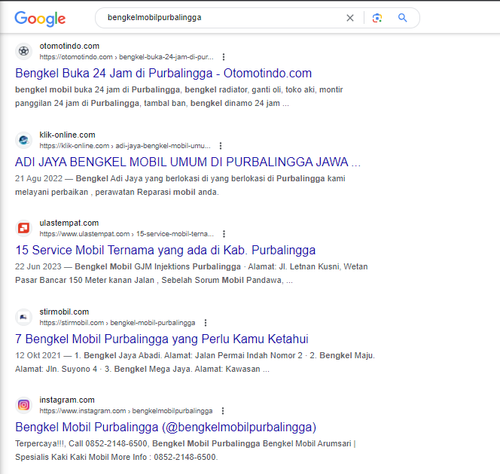
Task: Open Bengkel Mobil Purbalingga Instagram result
Action: [166, 427]
